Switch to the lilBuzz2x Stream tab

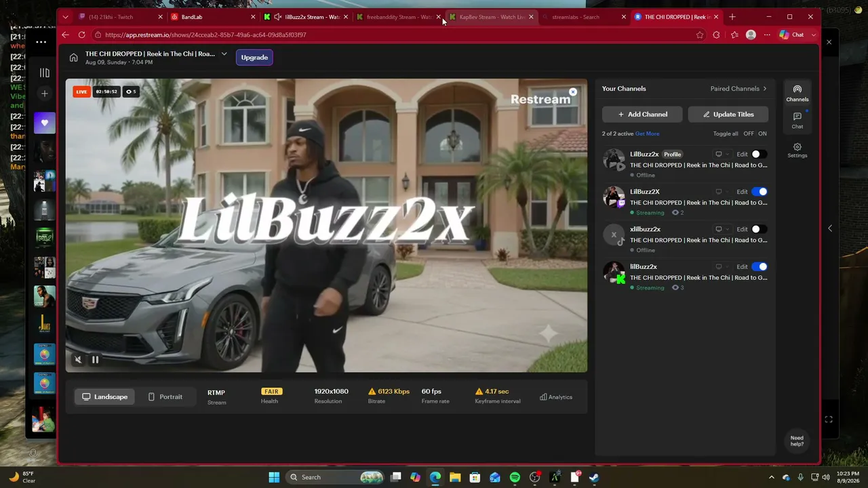pyautogui.click(x=306, y=17)
